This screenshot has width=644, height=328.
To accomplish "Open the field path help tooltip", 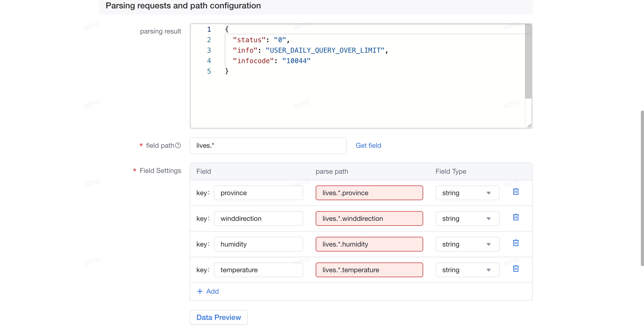I will point(178,145).
